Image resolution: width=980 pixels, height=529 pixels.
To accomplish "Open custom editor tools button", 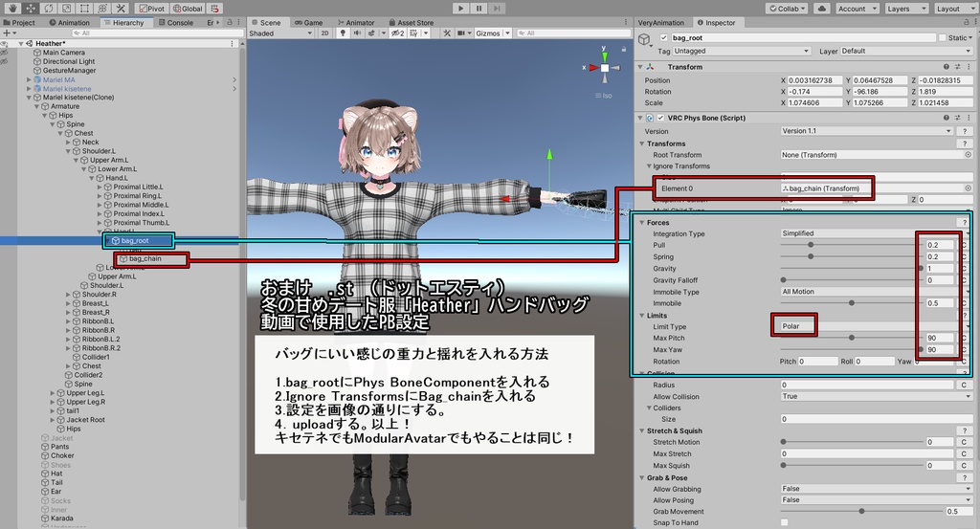I will [121, 8].
